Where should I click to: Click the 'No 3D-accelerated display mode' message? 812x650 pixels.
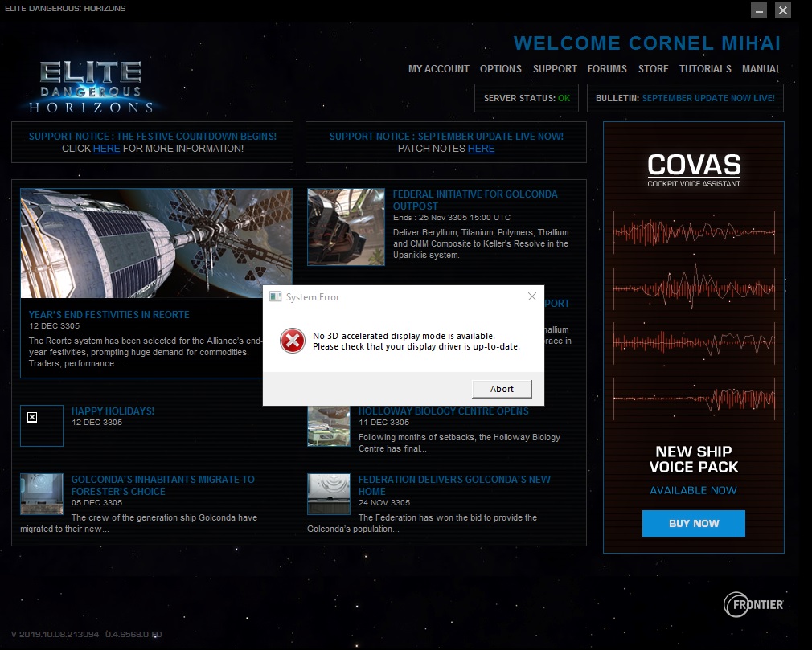pyautogui.click(x=416, y=341)
